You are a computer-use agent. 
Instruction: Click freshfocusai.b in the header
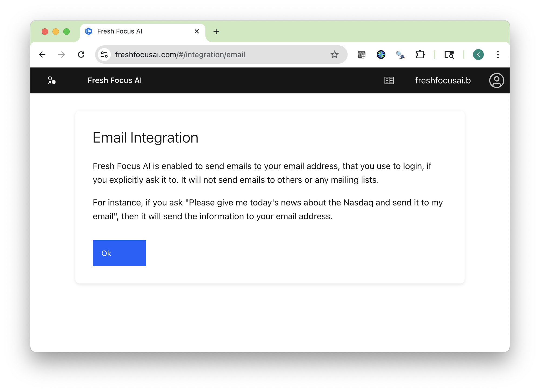tap(443, 80)
